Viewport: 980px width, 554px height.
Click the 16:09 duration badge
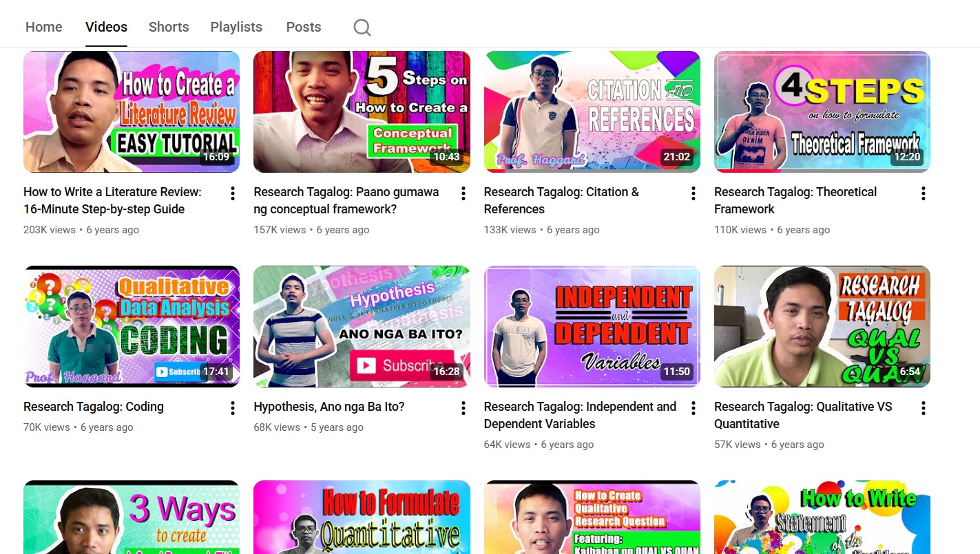pyautogui.click(x=216, y=157)
